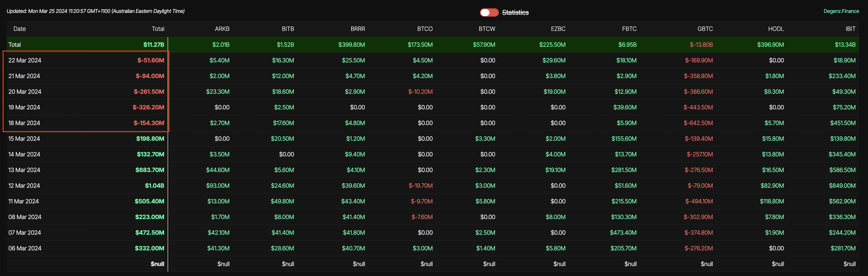This screenshot has height=276, width=868.
Task: Click the Total column header
Action: tap(158, 29)
